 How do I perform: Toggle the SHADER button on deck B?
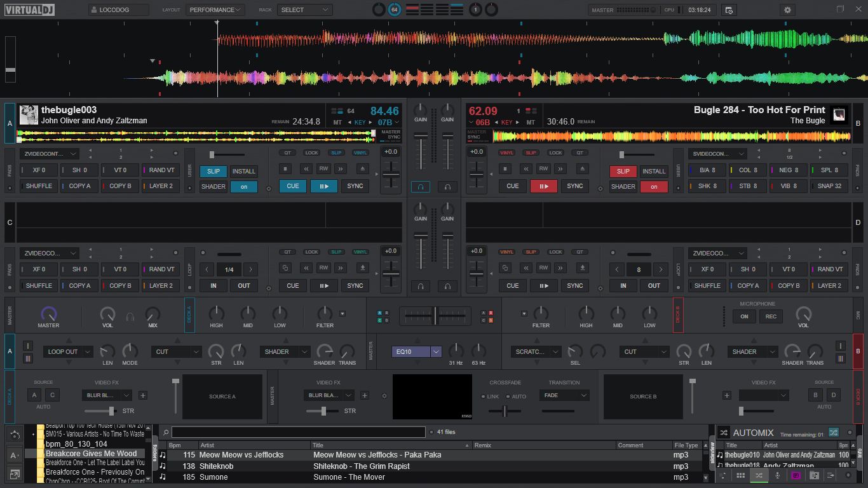(x=623, y=187)
